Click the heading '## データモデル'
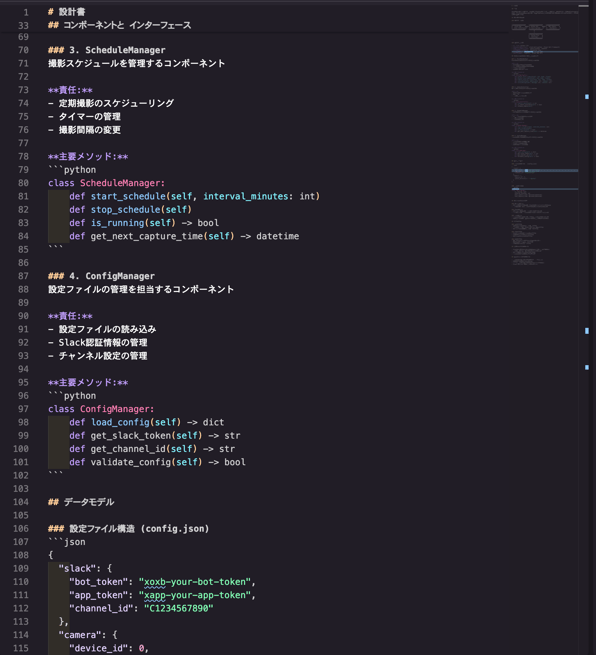The width and height of the screenshot is (596, 655). (x=81, y=502)
